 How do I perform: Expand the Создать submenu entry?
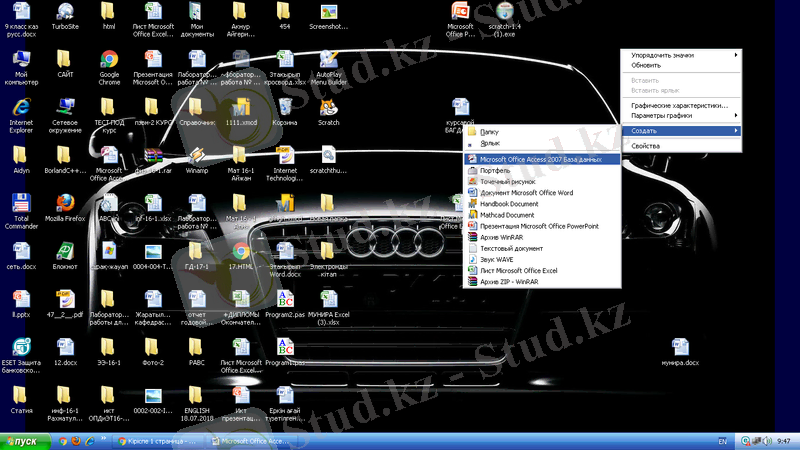point(681,131)
